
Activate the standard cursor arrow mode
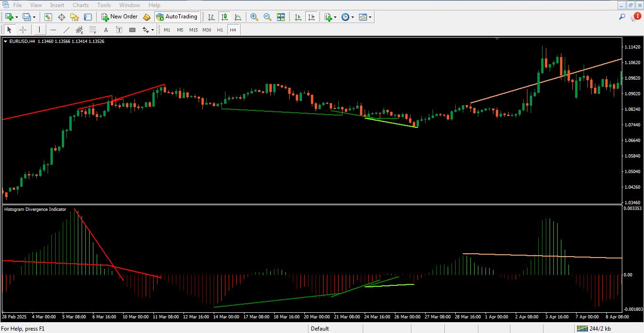coord(9,30)
